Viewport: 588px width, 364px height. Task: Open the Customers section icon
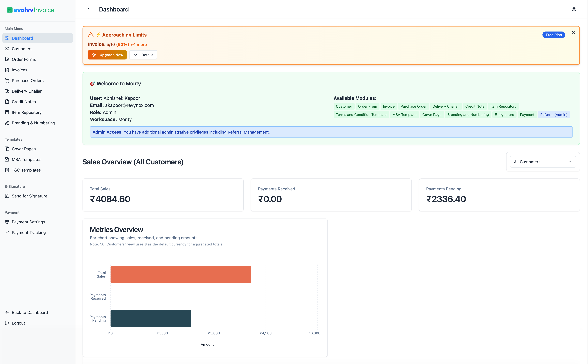(7, 49)
